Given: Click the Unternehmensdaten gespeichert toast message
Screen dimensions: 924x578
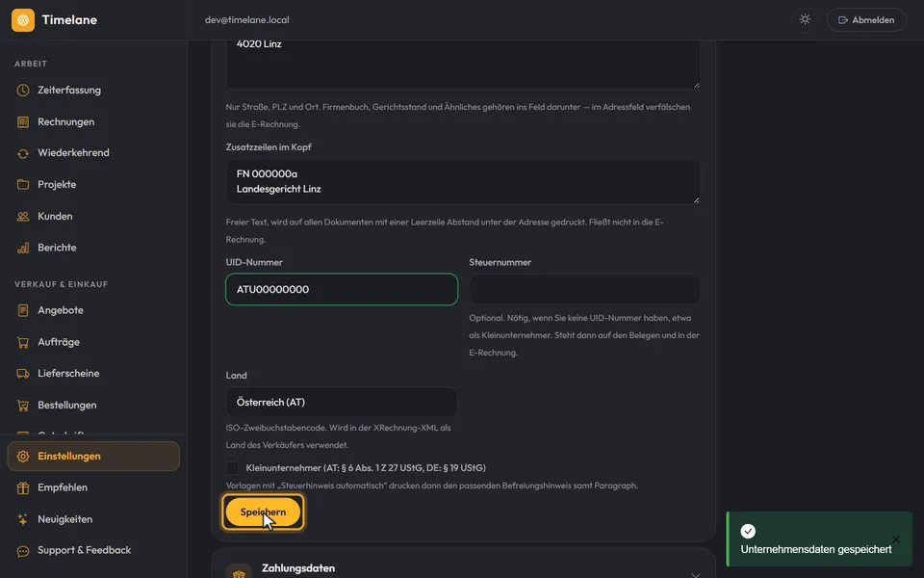Looking at the screenshot, I should click(816, 549).
